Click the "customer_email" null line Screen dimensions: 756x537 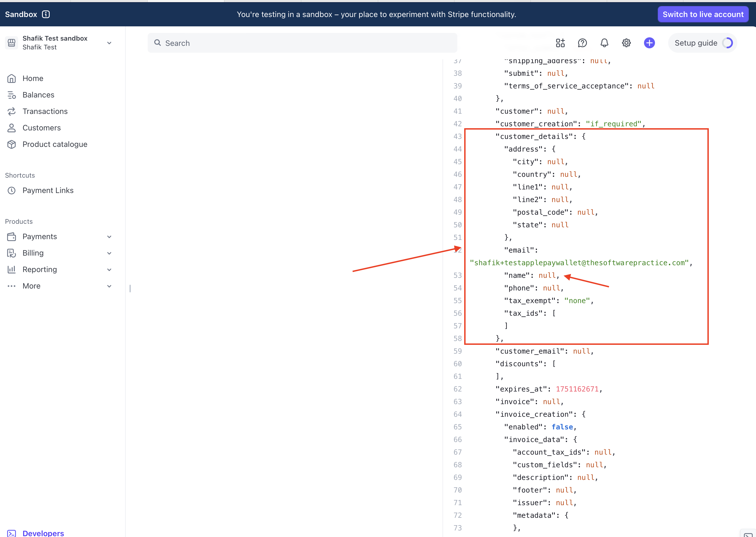(545, 351)
